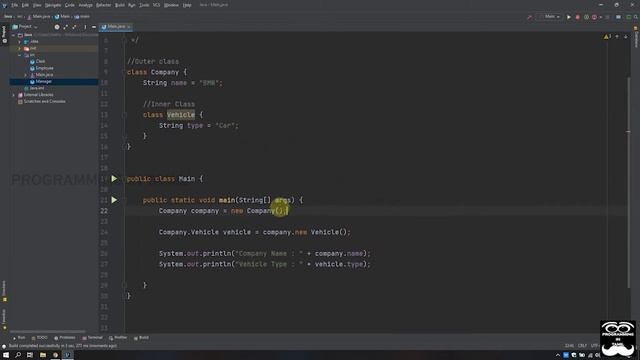
Task: Click the build hammer icon
Action: [x=530, y=17]
